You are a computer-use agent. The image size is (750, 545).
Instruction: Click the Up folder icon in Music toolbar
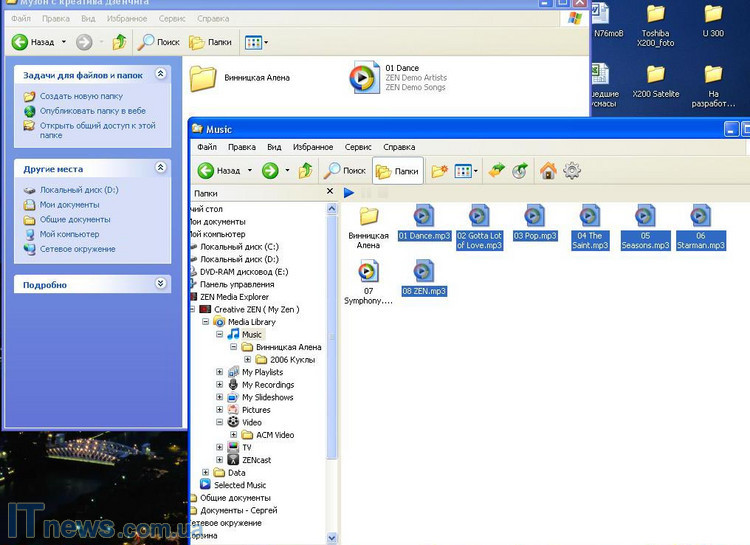coord(306,171)
